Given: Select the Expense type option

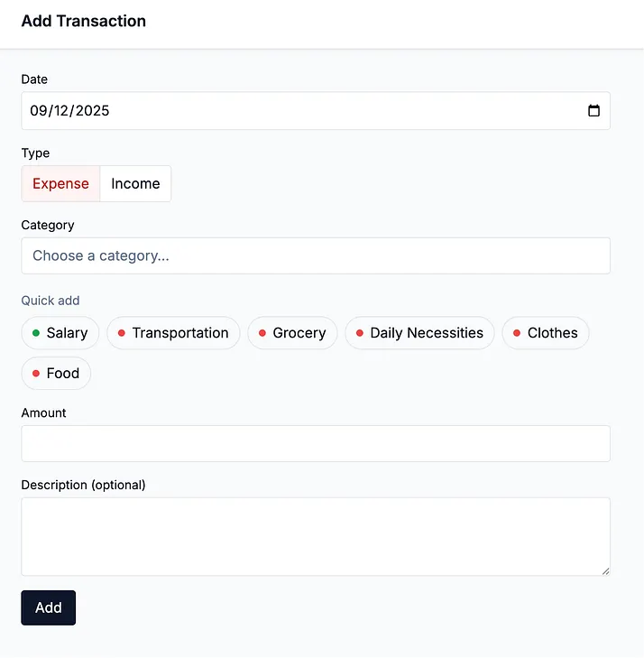Looking at the screenshot, I should [x=60, y=183].
